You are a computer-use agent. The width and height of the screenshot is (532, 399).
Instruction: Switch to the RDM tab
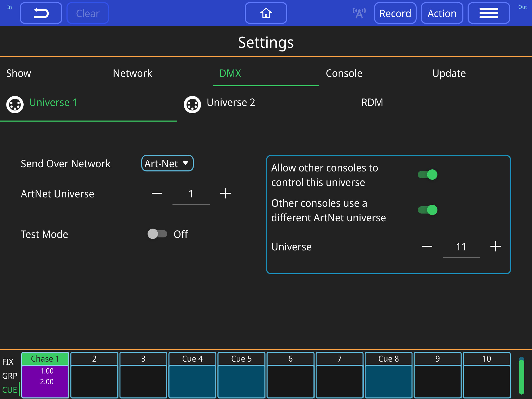point(372,102)
